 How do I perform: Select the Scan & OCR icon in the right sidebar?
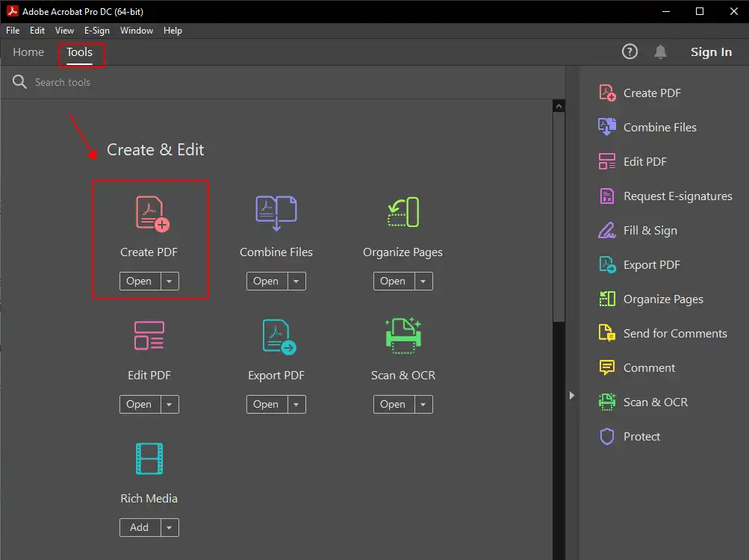607,402
